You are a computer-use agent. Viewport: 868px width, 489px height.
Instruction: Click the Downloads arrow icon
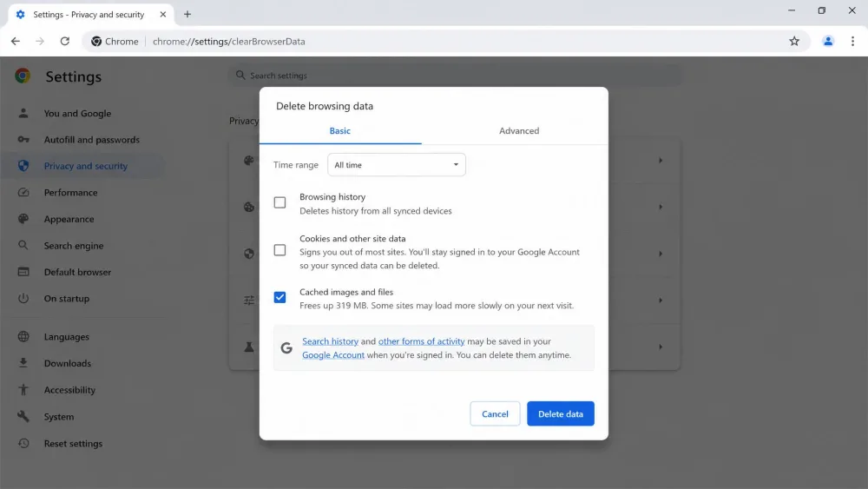[23, 363]
